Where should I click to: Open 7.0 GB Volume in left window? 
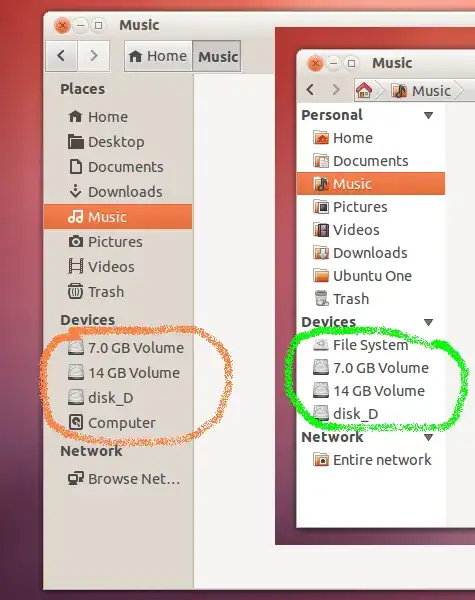[x=118, y=348]
